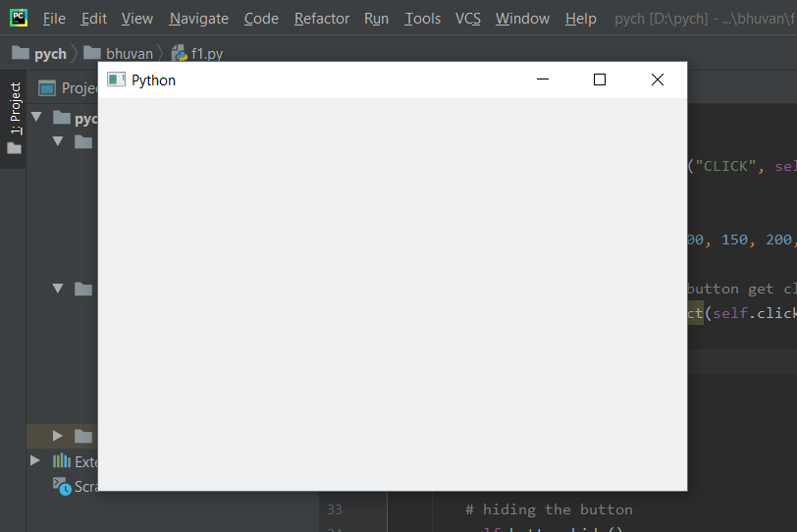797x532 pixels.
Task: Toggle the 1: Project tool window tab
Action: click(x=15, y=118)
